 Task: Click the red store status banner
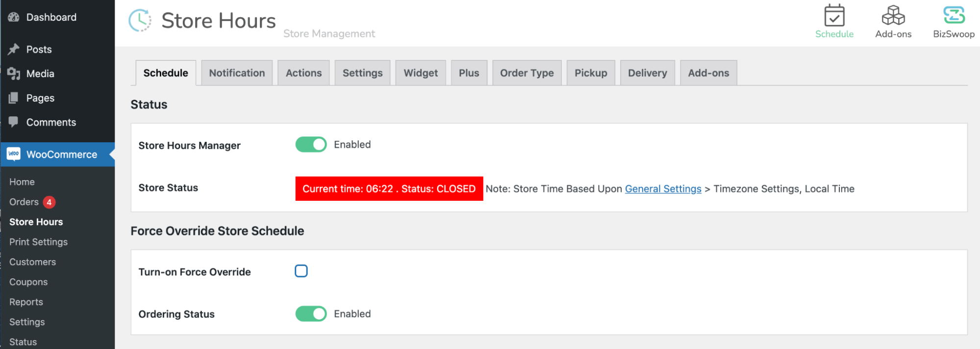(389, 189)
